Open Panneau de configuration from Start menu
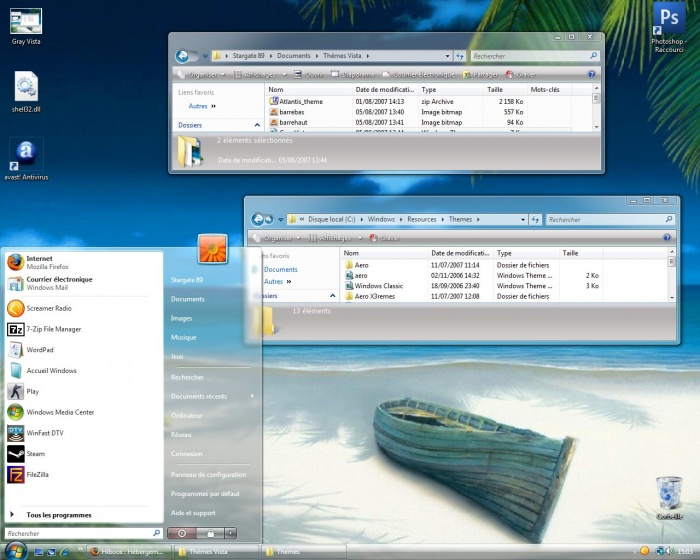 pos(208,474)
